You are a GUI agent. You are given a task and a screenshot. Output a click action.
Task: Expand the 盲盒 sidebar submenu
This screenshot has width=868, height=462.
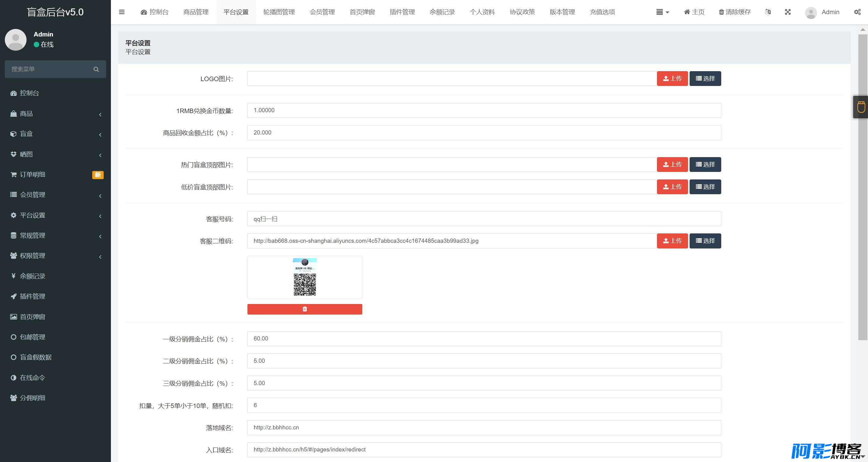[x=55, y=134]
